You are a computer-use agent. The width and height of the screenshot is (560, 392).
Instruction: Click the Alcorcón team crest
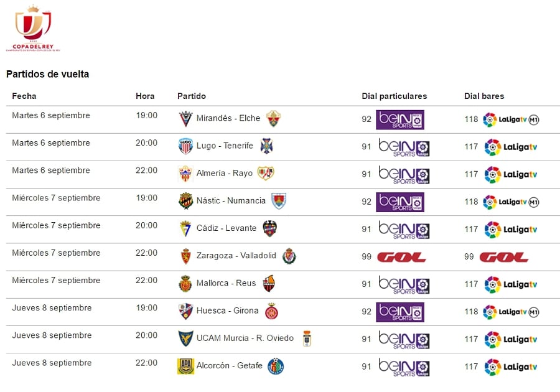[x=185, y=366]
